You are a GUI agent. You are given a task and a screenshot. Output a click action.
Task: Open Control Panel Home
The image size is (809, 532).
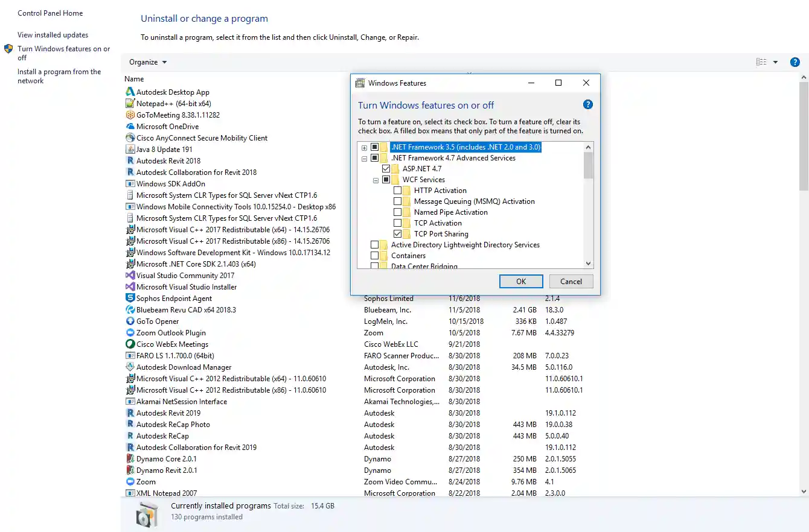pos(50,13)
